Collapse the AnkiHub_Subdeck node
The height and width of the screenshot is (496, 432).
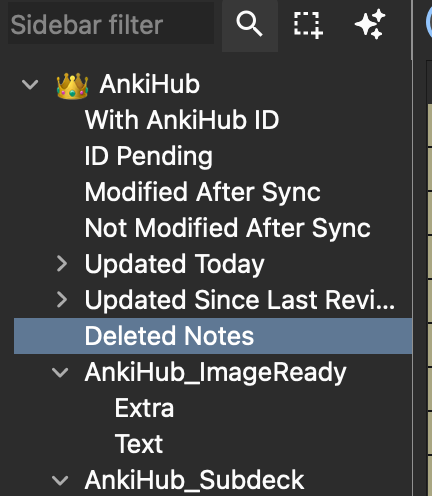pyautogui.click(x=60, y=481)
